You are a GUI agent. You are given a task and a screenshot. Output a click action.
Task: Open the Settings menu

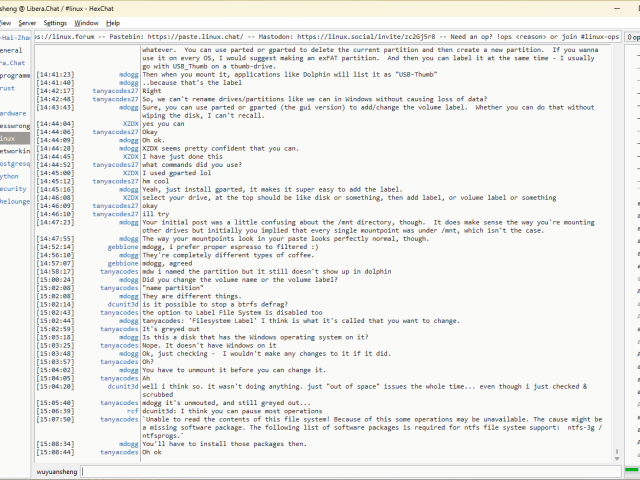tap(56, 22)
